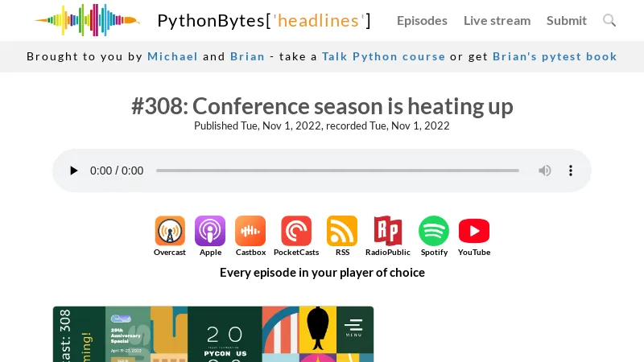Open the Overcast podcast icon
The width and height of the screenshot is (644, 362).
click(170, 231)
